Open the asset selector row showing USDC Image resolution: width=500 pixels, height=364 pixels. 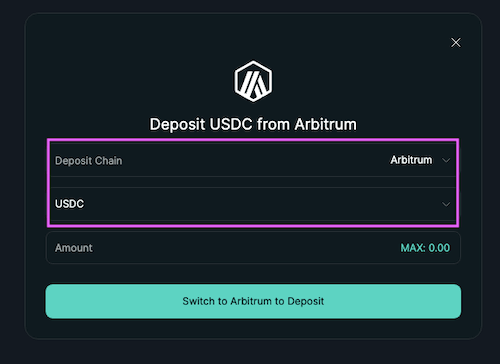coord(253,204)
